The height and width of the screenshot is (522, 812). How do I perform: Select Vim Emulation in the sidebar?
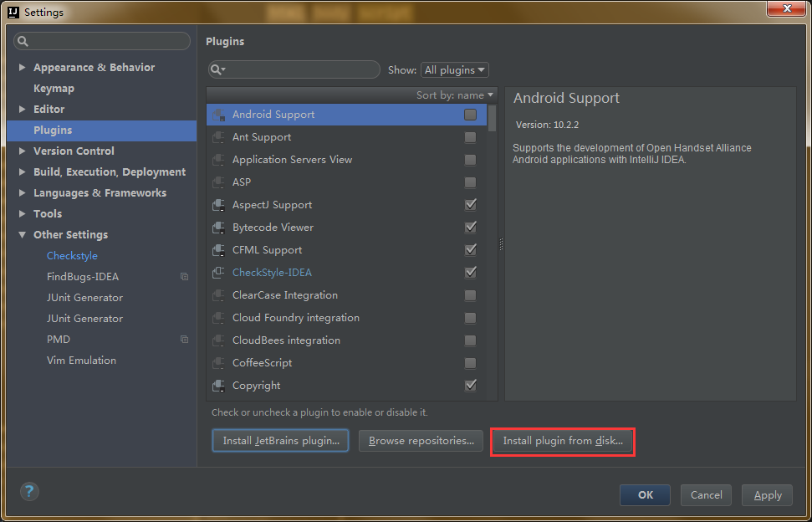tap(81, 360)
